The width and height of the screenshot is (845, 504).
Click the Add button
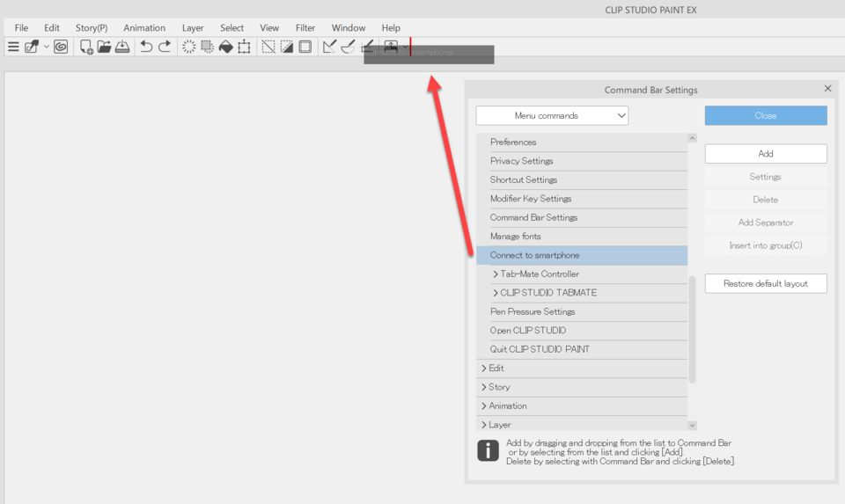[x=766, y=153]
